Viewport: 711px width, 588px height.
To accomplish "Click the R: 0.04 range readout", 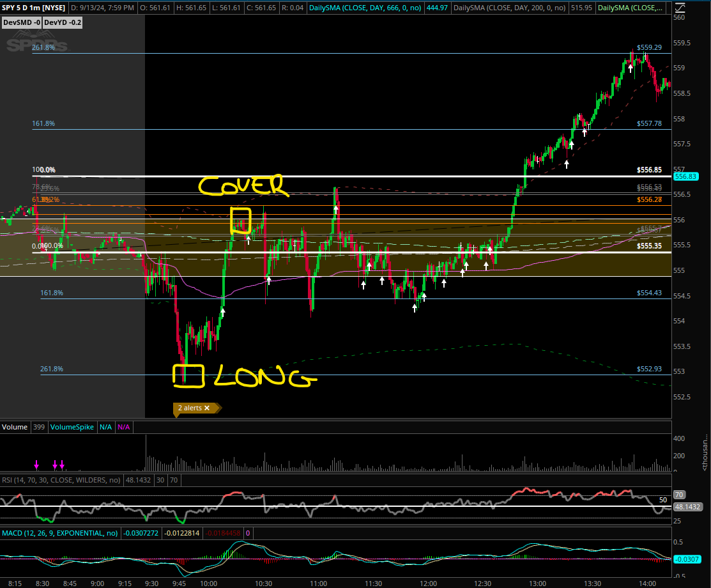I will (293, 8).
